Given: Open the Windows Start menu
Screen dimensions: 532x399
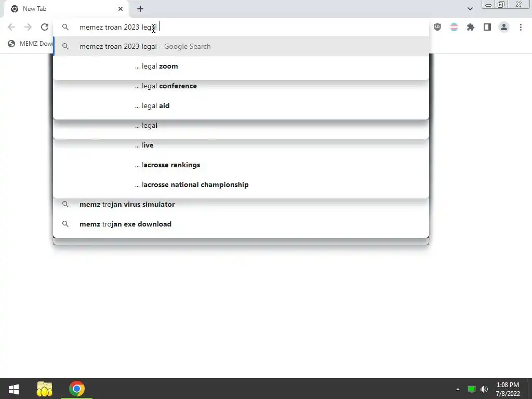Looking at the screenshot, I should (x=14, y=389).
